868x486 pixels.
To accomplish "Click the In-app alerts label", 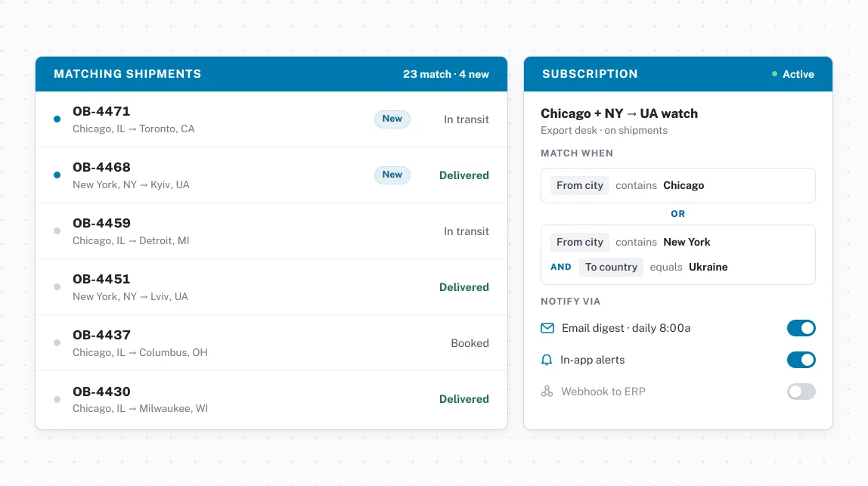I will (592, 360).
